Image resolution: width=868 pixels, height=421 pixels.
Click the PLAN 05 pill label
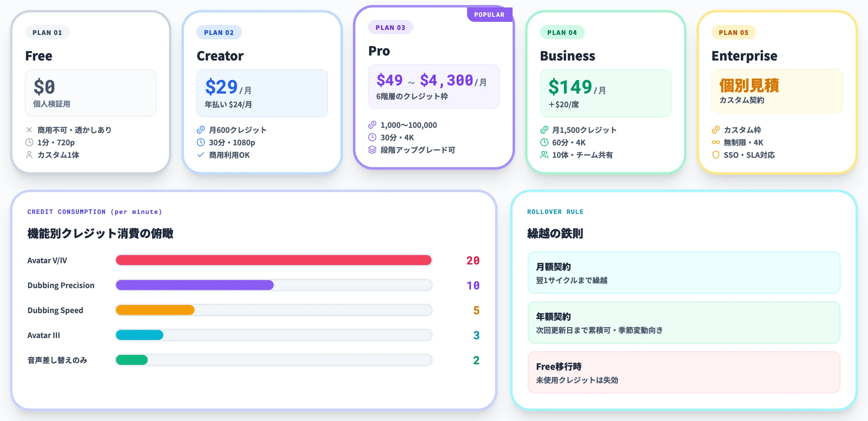pos(734,32)
